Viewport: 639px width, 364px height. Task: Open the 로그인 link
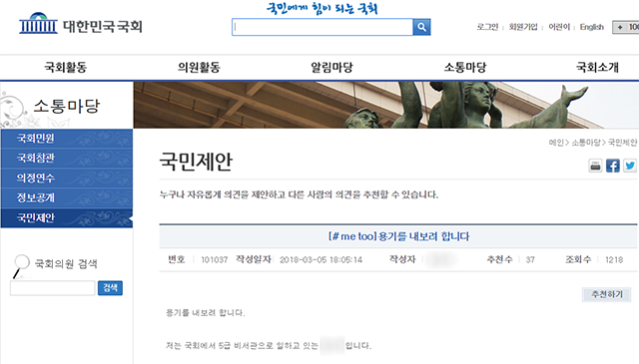[x=487, y=27]
